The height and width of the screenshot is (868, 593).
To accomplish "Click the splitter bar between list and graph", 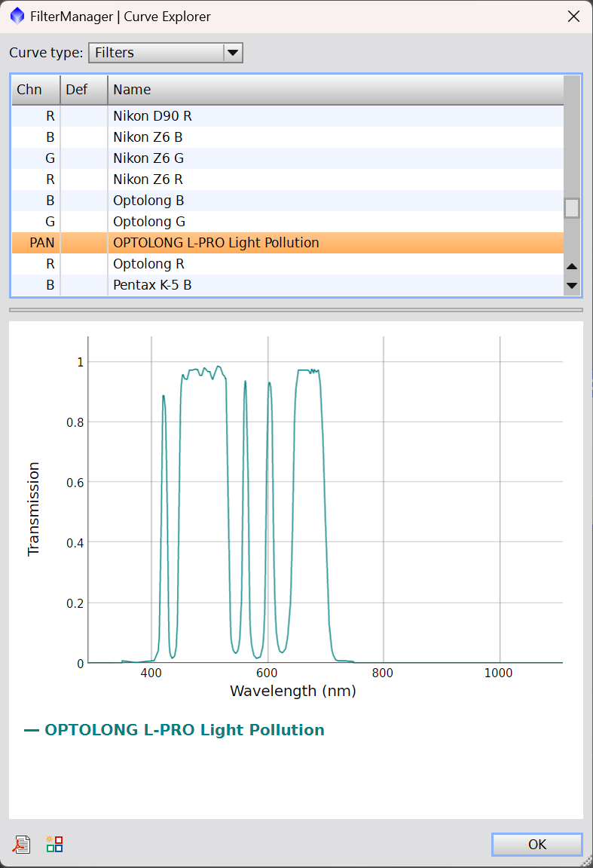I will click(296, 310).
